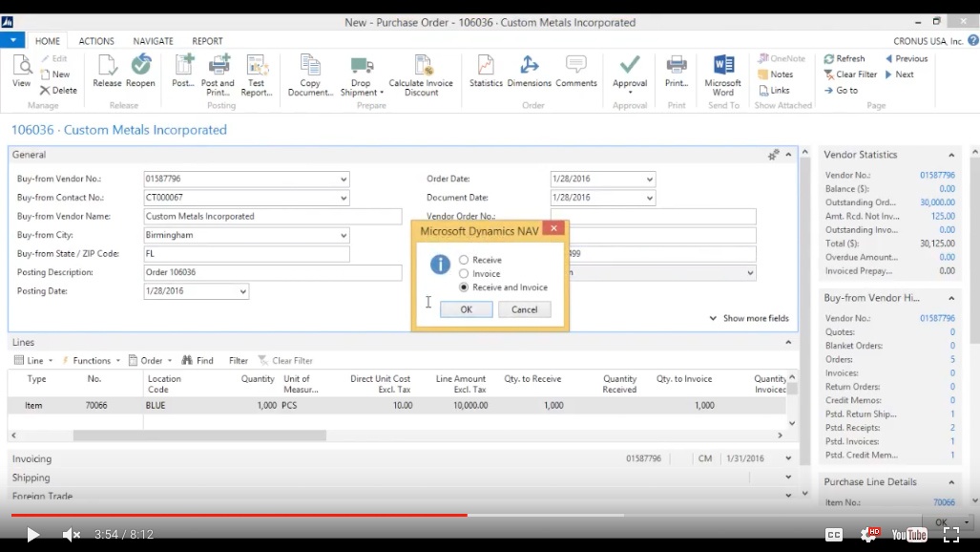
Task: Open Buy-from Contact No. dropdown
Action: tap(344, 198)
